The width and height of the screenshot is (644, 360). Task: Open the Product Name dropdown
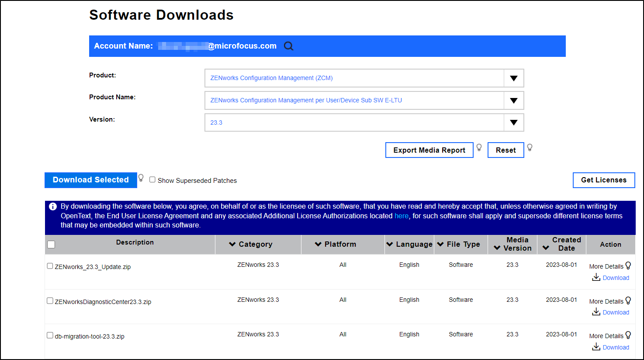pos(364,101)
